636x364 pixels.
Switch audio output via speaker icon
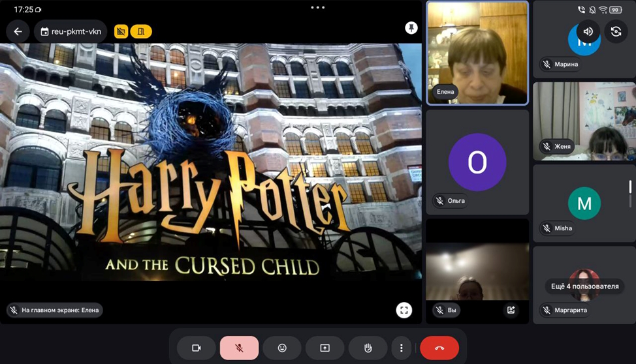tap(588, 31)
